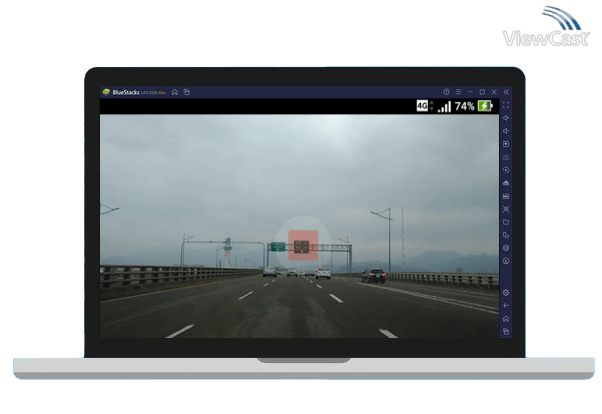The image size is (602, 414).
Task: Open the install APK sidebar icon
Action: click(506, 183)
